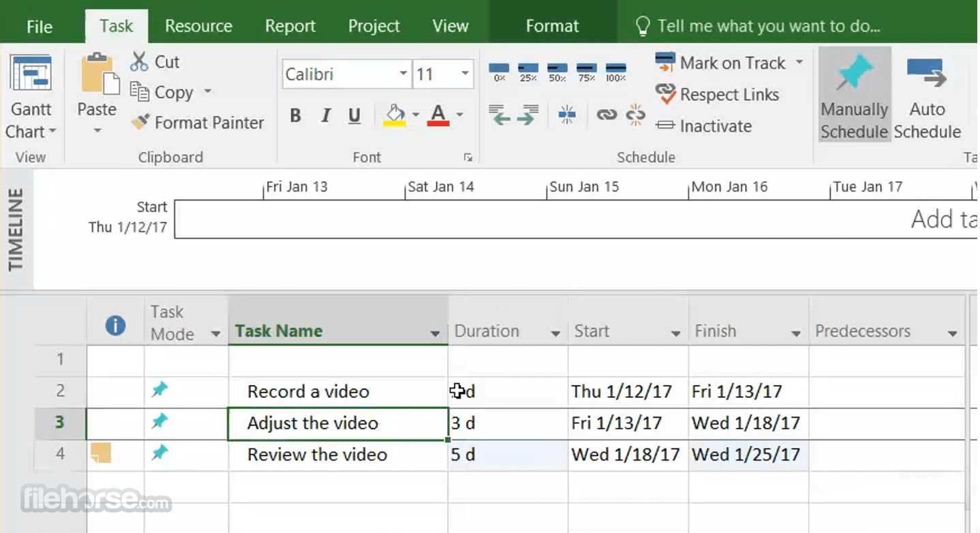Select row header number 3
This screenshot has height=533, width=980.
(60, 423)
